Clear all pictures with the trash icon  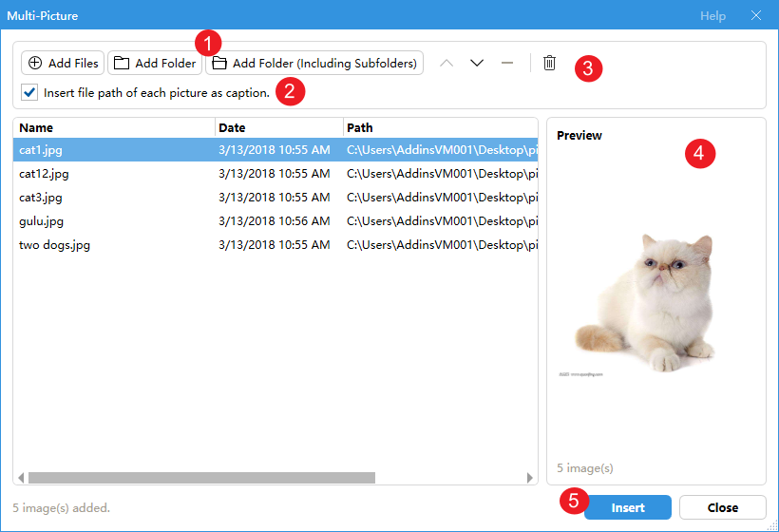click(x=549, y=63)
